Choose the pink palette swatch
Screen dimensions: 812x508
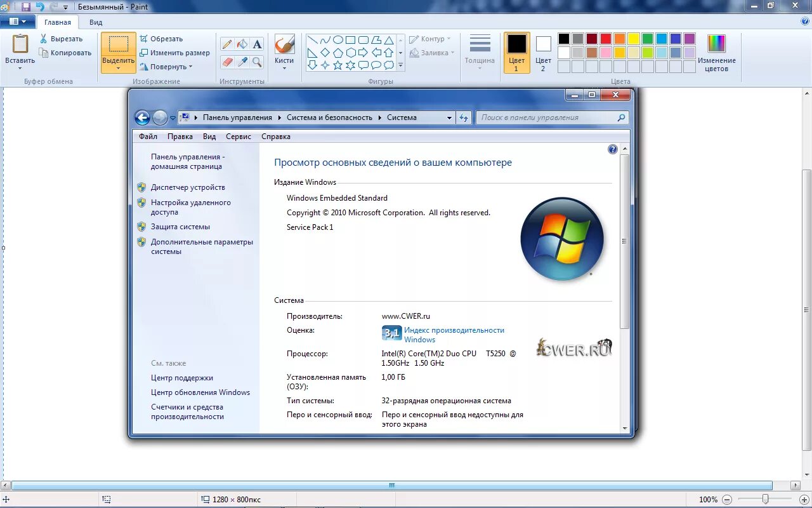pos(606,53)
